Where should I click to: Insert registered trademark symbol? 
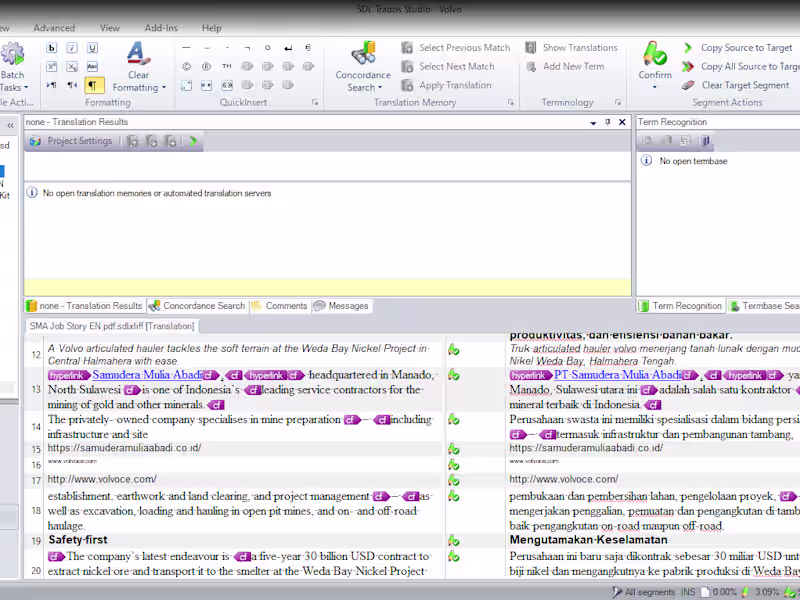(207, 66)
